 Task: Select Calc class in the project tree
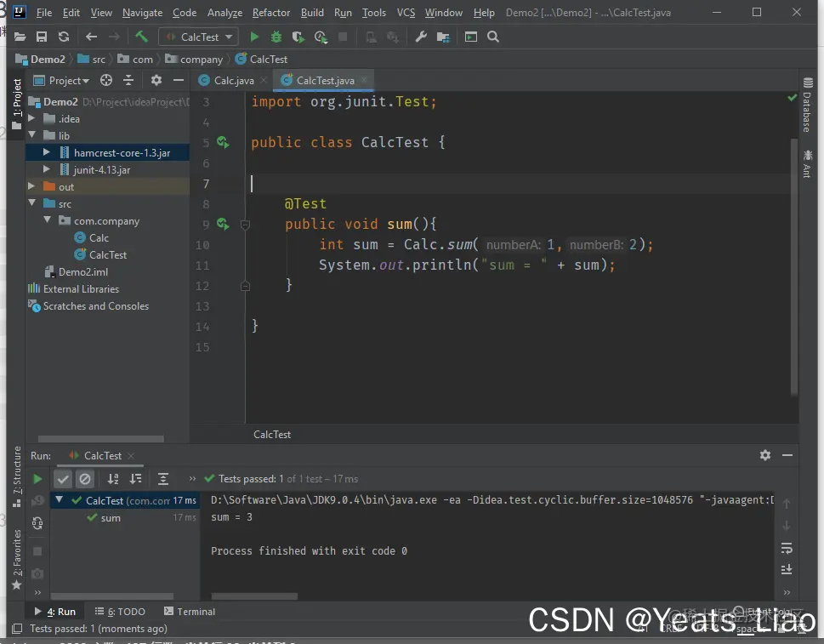(92, 237)
